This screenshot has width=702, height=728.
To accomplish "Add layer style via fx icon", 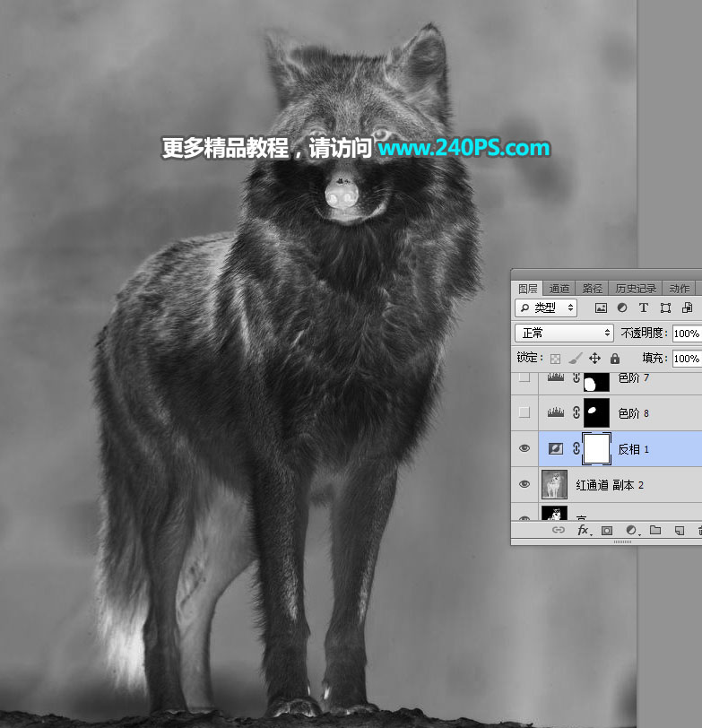I will click(x=583, y=531).
